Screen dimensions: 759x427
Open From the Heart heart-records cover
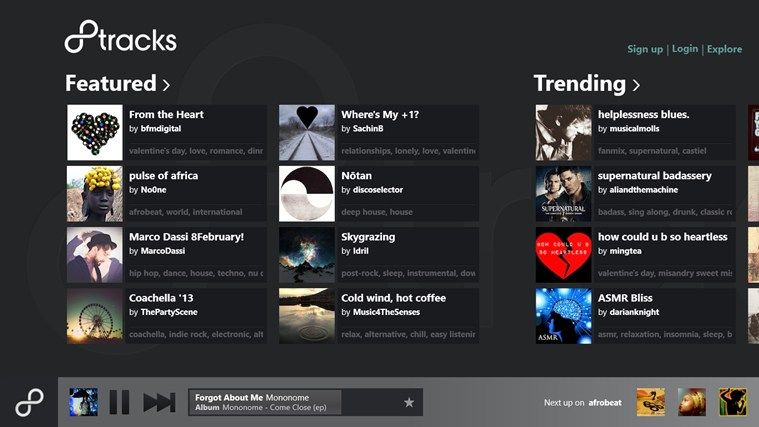click(95, 133)
